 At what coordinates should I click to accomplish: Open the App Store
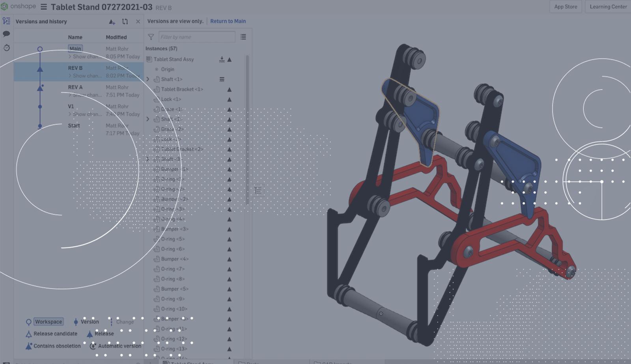566,7
